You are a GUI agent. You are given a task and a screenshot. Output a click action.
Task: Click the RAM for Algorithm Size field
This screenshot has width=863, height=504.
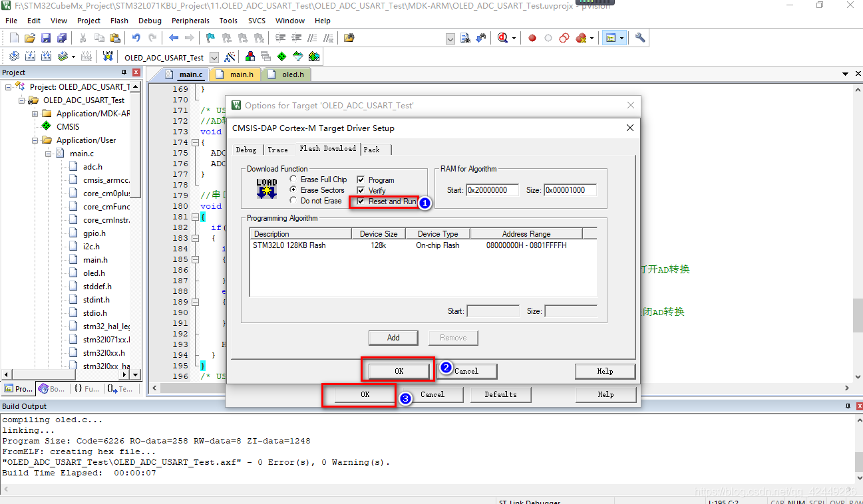[x=570, y=190]
